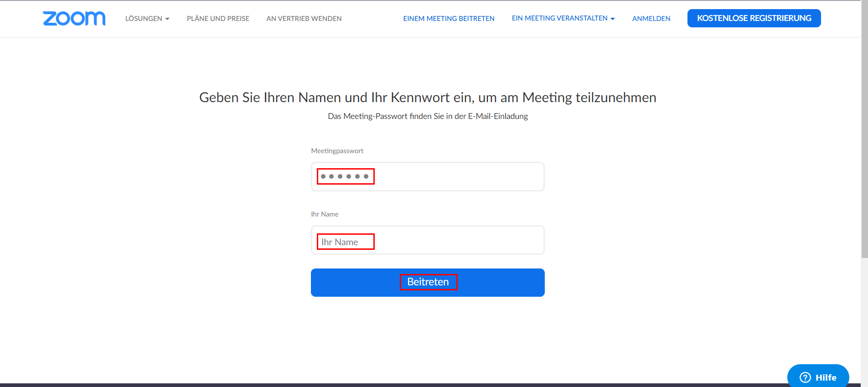
Task: Click the caret arrow beside LÖSUNGEN
Action: (167, 19)
